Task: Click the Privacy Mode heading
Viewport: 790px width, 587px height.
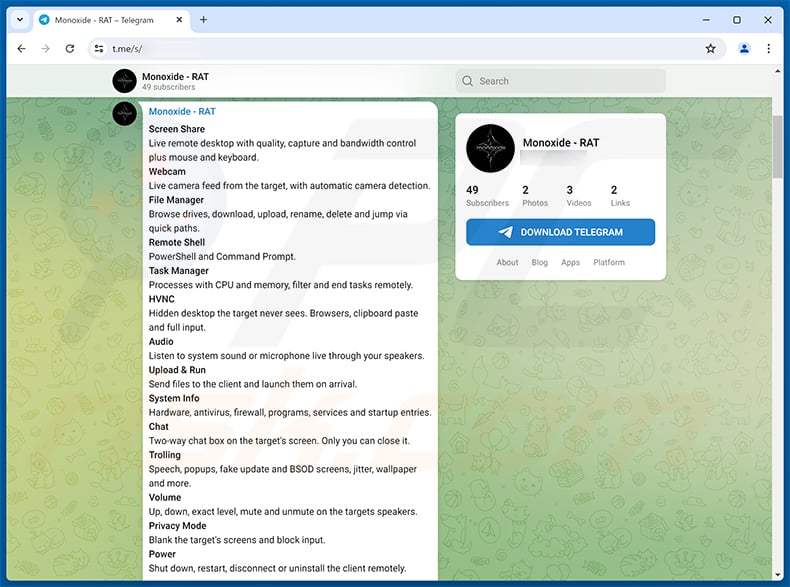Action: click(177, 526)
